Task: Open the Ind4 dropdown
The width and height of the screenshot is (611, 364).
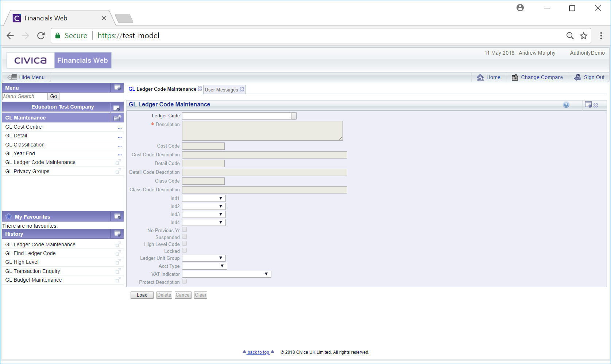Action: point(204,222)
